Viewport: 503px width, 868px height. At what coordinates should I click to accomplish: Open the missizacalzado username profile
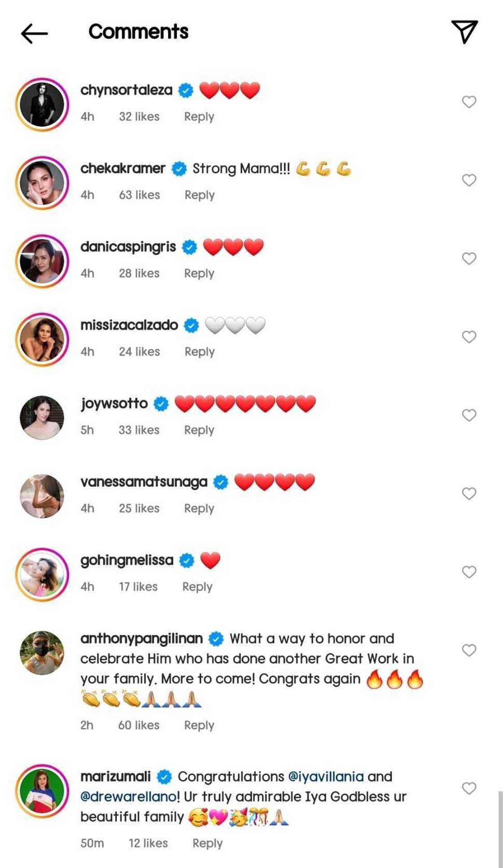coord(129,325)
